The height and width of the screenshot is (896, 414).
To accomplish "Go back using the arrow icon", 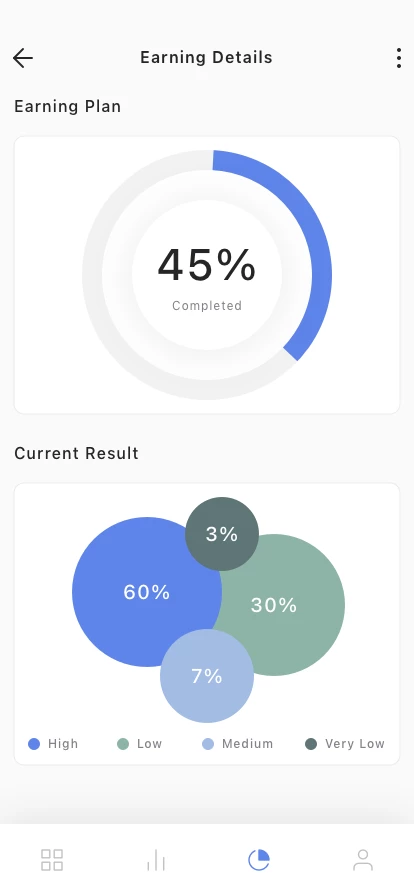I will pos(23,58).
